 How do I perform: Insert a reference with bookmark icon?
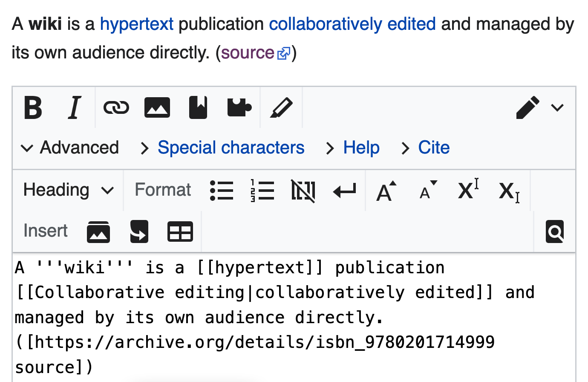(198, 107)
